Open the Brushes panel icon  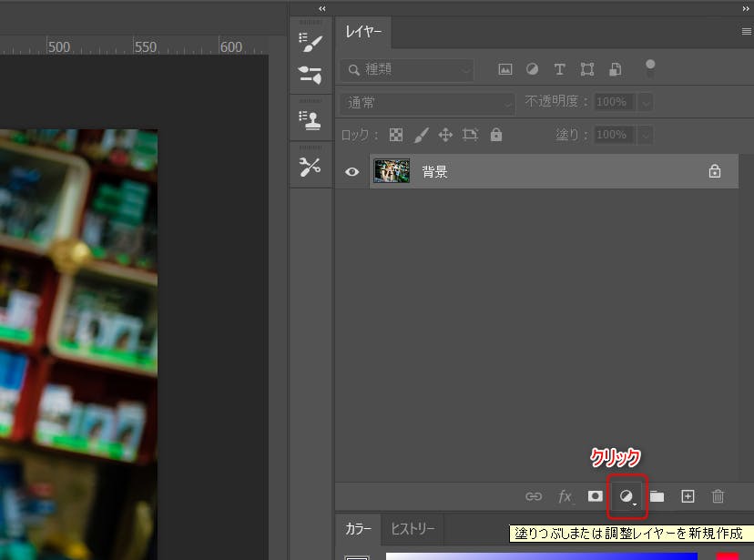click(x=311, y=76)
